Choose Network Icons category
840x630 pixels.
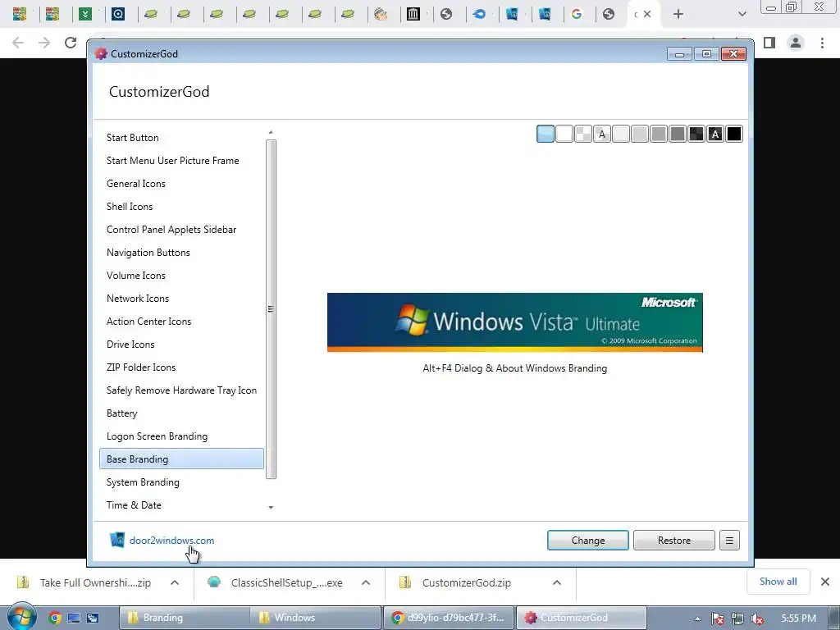click(181, 299)
